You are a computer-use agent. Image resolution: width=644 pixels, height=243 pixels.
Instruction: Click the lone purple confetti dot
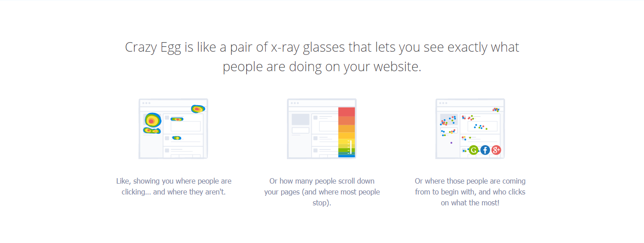tap(451, 143)
